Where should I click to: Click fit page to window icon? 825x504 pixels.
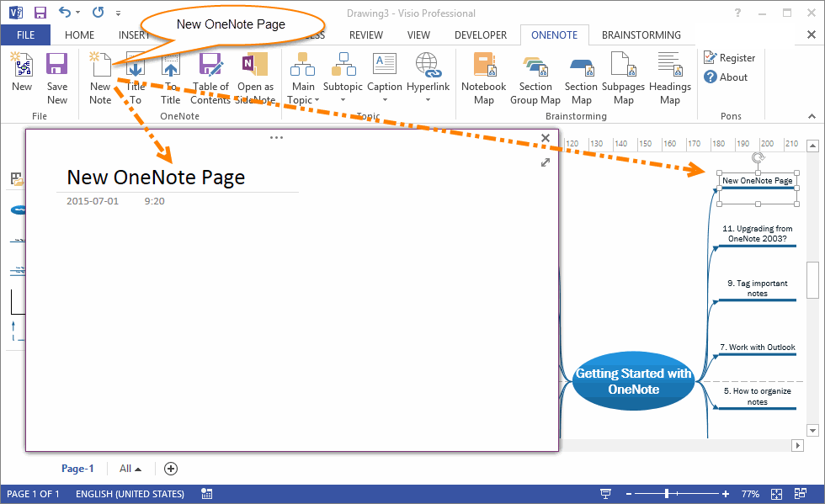[x=776, y=494]
